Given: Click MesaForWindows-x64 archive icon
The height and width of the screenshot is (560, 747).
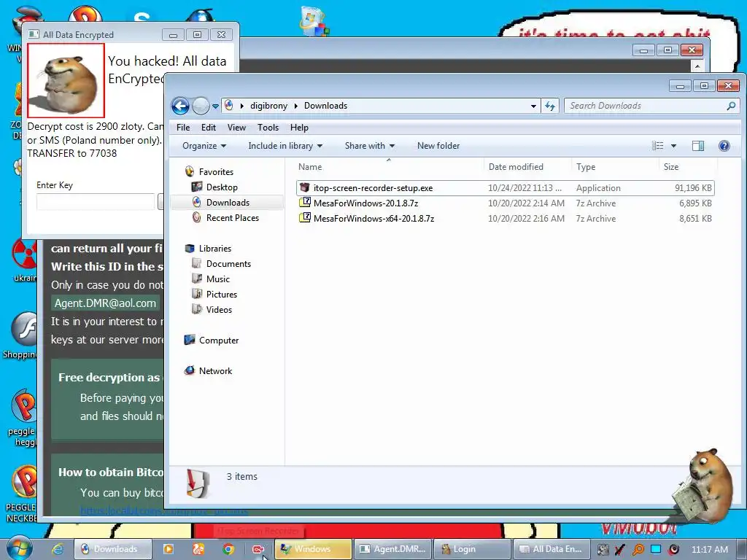Looking at the screenshot, I should pos(304,218).
